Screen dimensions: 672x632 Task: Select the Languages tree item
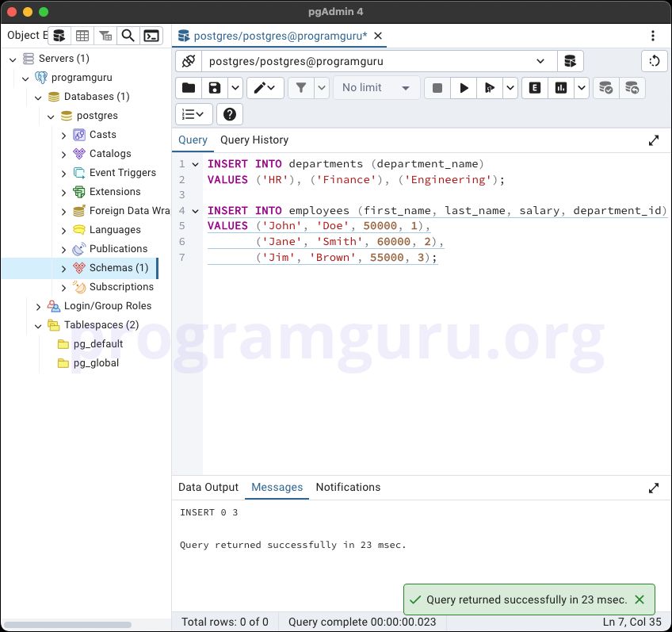point(115,230)
